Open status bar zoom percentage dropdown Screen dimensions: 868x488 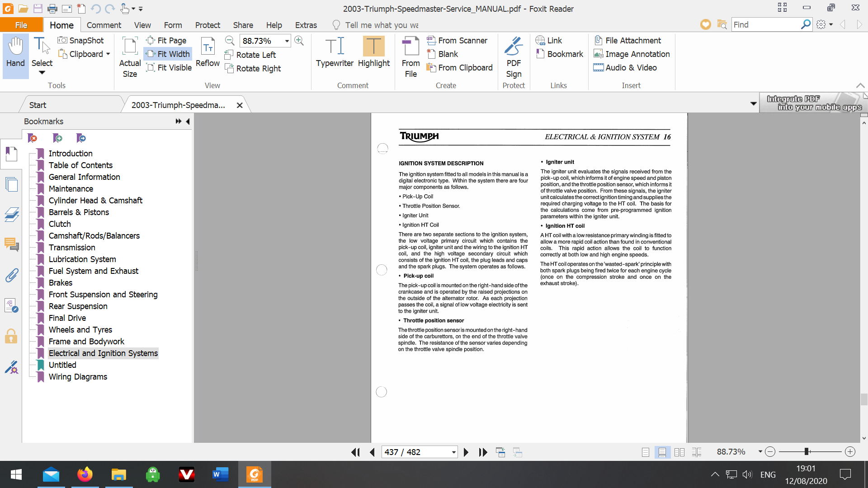[760, 451]
